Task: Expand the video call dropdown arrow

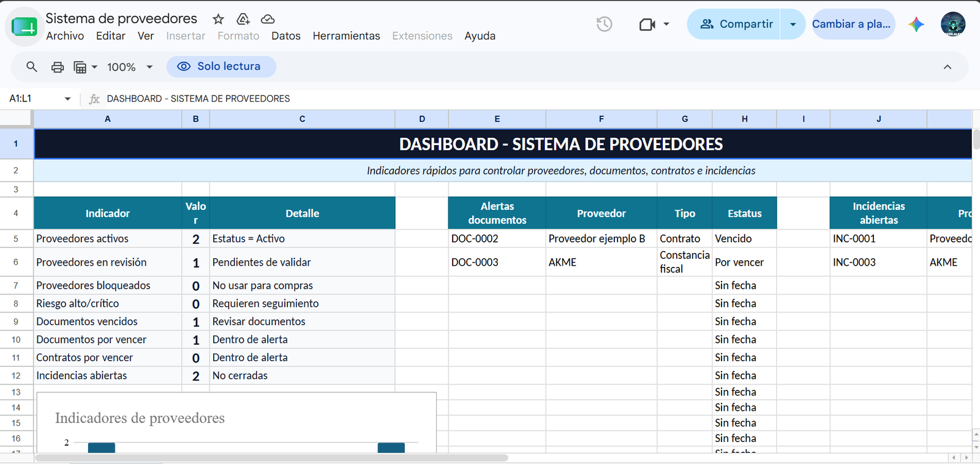Action: click(666, 24)
